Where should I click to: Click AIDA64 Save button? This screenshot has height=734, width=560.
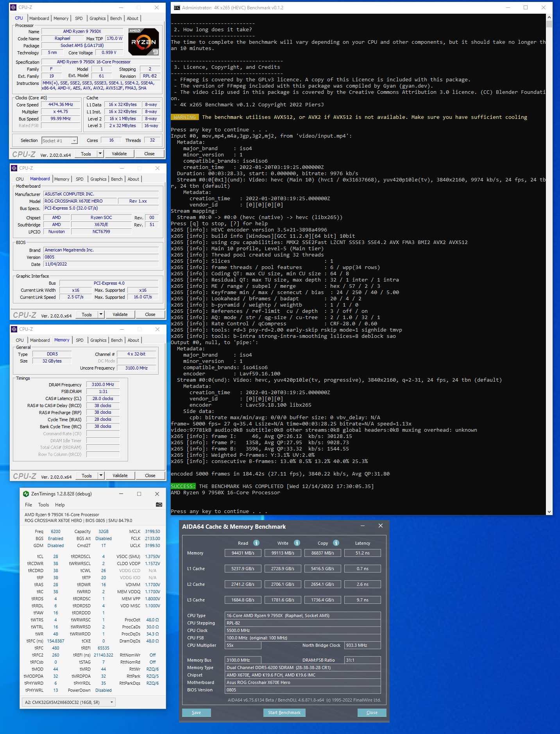(197, 712)
